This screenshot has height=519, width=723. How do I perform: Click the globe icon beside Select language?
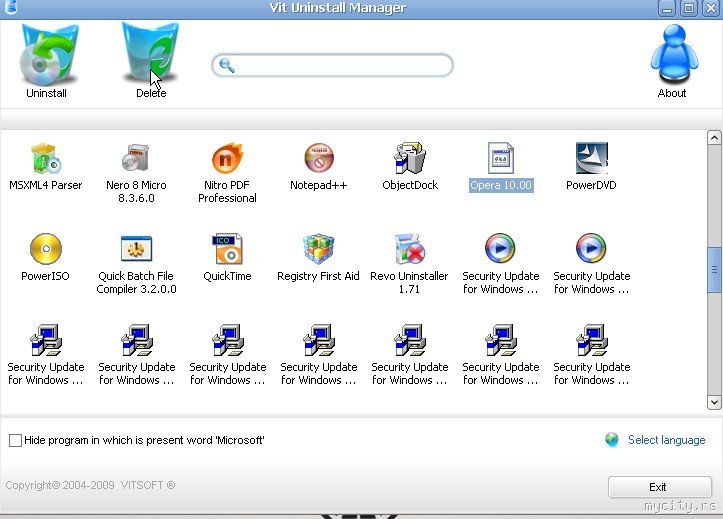click(x=612, y=440)
